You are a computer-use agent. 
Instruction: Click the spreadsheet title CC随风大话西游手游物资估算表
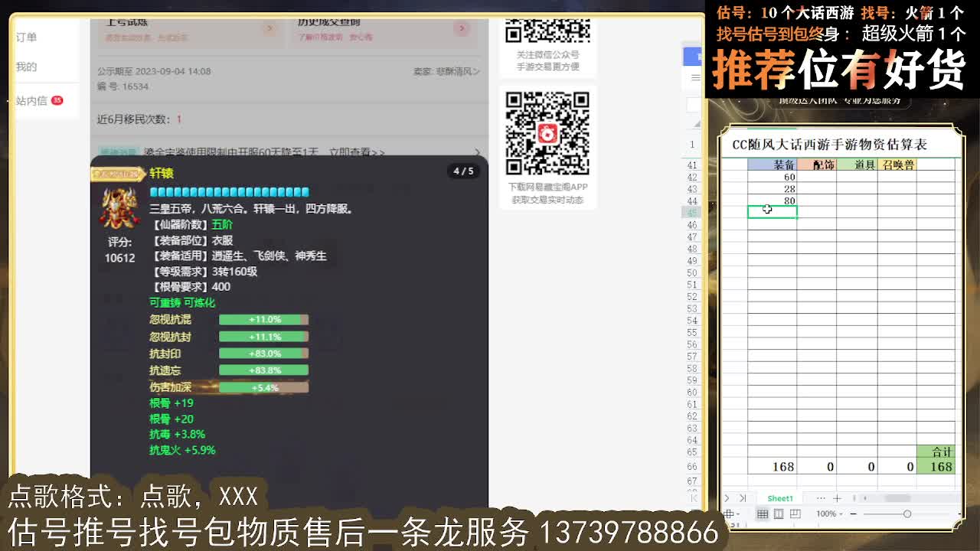(x=829, y=144)
